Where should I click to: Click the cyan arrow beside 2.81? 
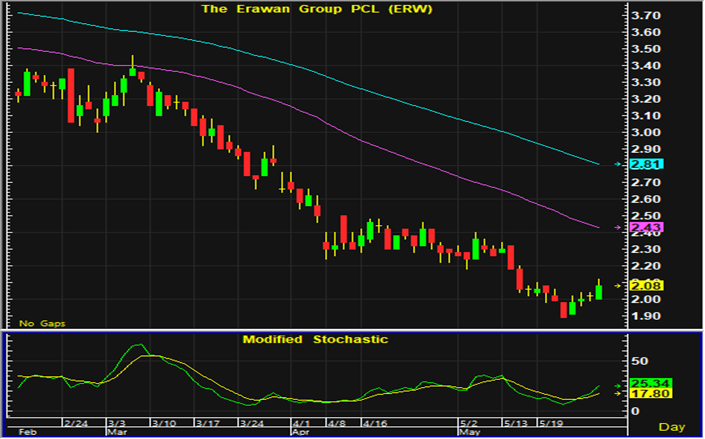point(618,164)
